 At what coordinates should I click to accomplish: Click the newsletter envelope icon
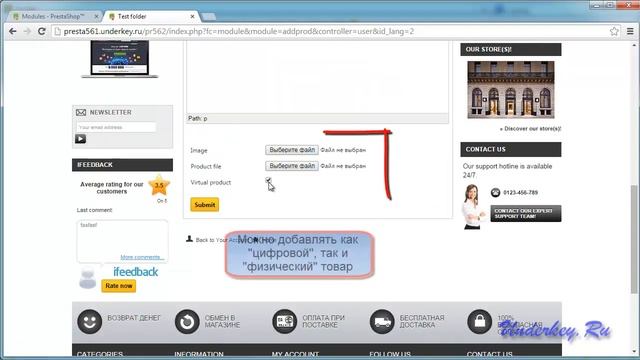[x=81, y=112]
